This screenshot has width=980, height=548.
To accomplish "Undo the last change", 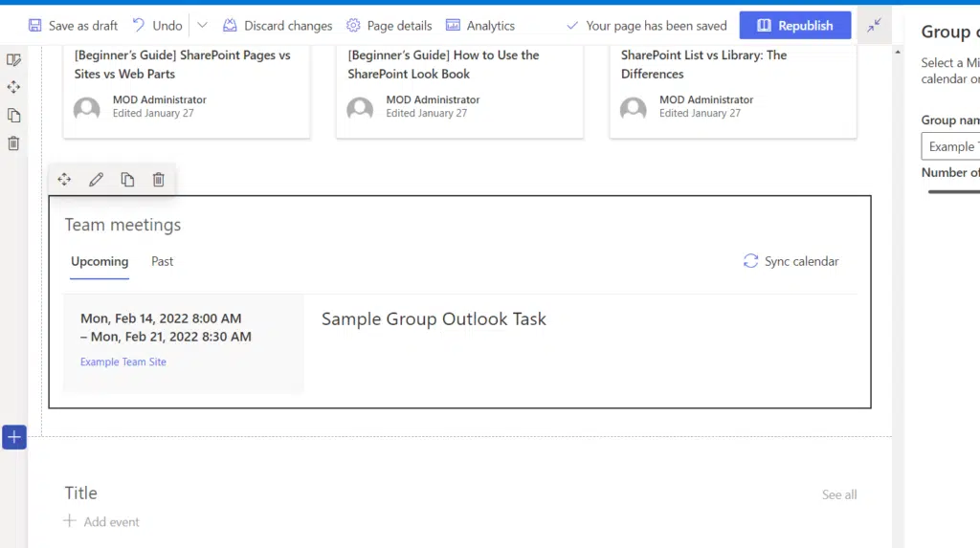I will pos(158,26).
